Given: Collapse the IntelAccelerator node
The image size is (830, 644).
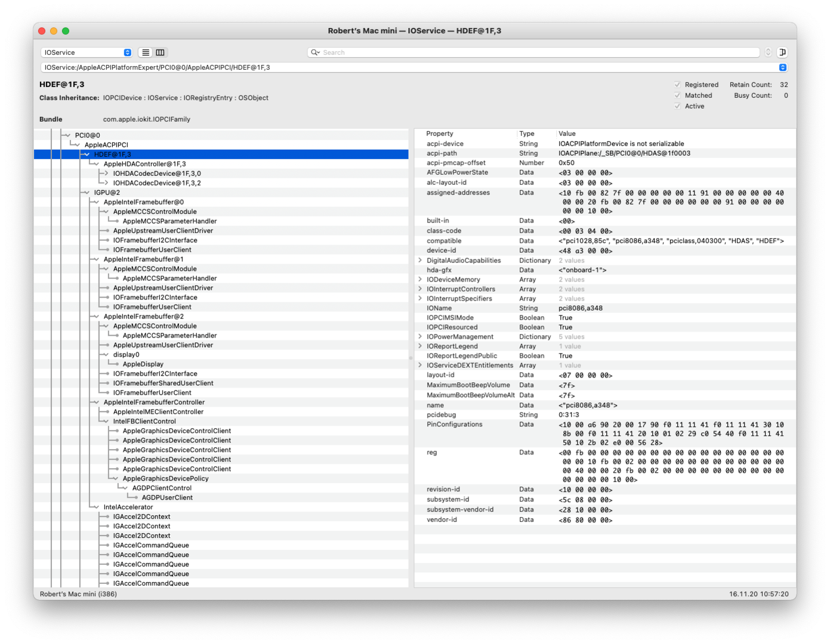Looking at the screenshot, I should point(97,507).
